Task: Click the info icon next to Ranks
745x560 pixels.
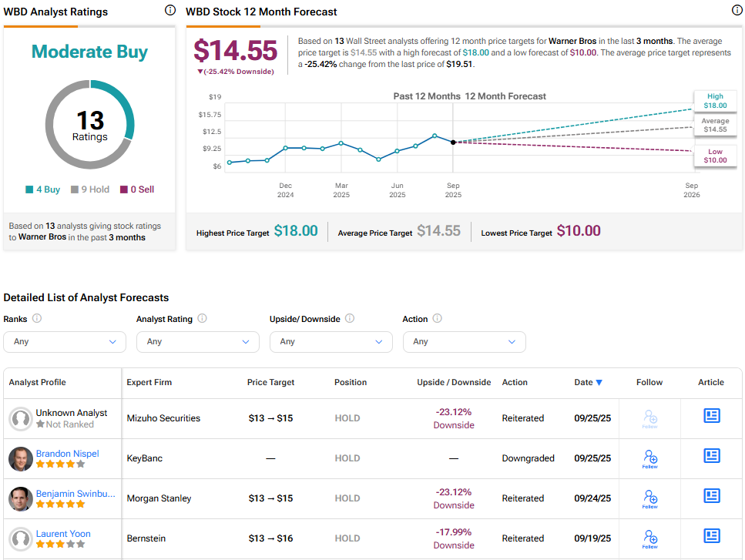Action: point(36,318)
